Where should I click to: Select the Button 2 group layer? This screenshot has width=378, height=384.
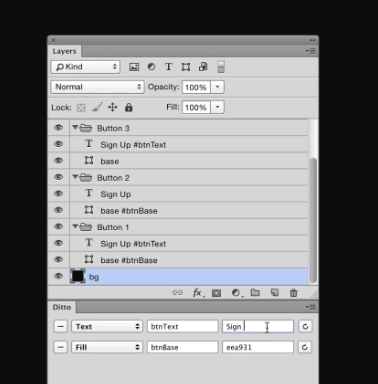coord(189,177)
